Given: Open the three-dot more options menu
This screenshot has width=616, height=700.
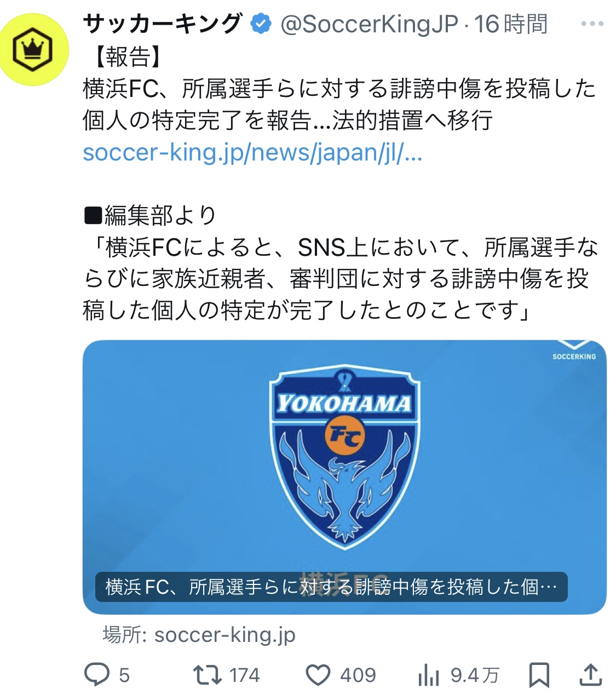Looking at the screenshot, I should pyautogui.click(x=592, y=24).
